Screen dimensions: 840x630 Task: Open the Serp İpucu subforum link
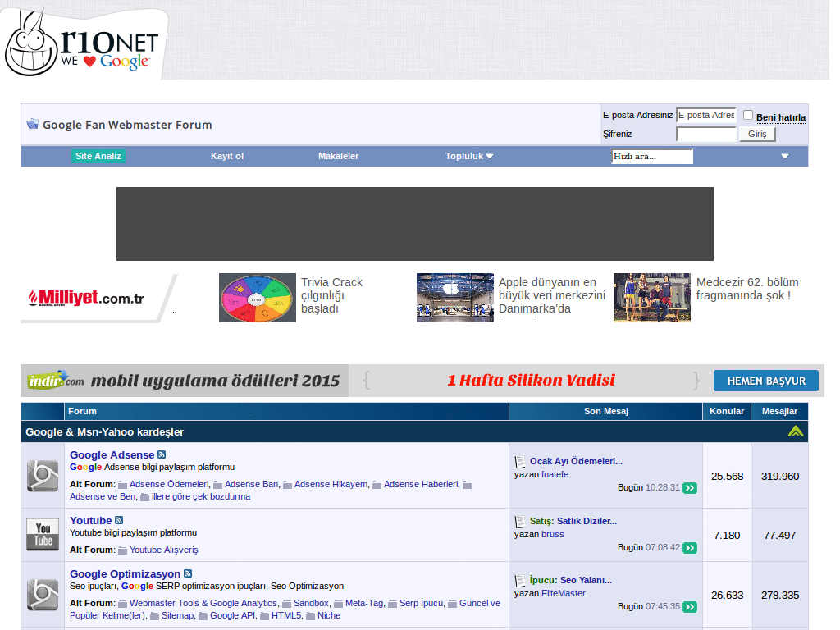point(421,603)
